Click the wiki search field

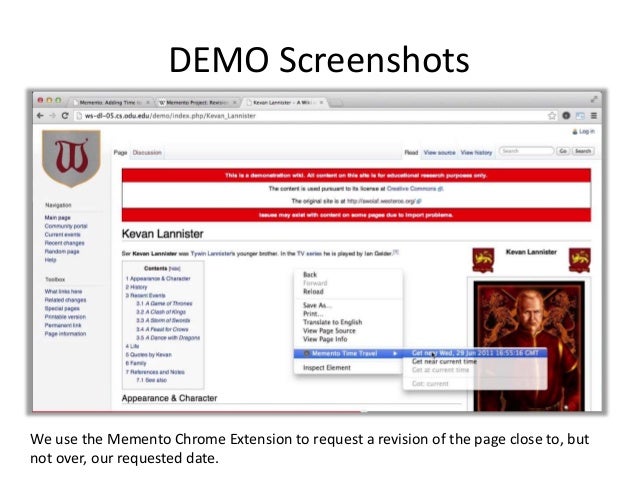coord(527,151)
